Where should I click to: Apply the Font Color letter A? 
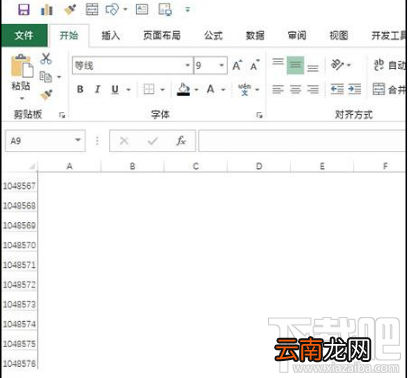[x=210, y=89]
